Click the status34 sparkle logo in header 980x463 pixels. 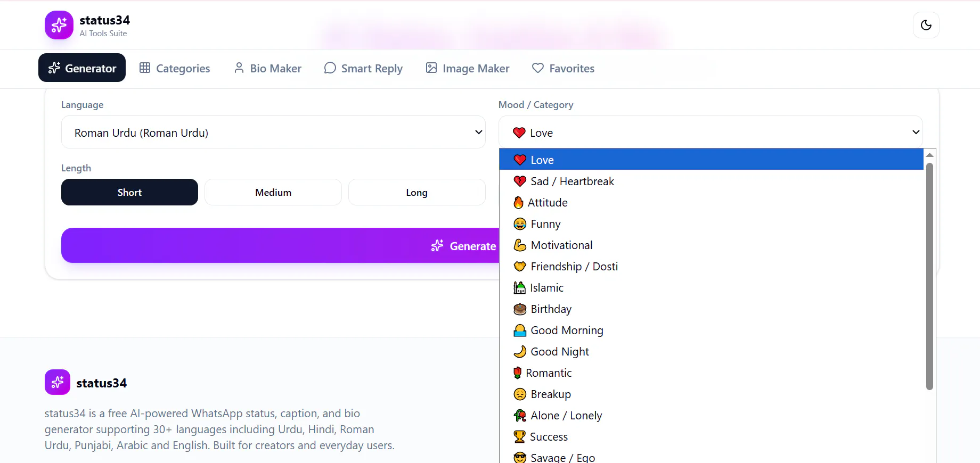(x=59, y=25)
